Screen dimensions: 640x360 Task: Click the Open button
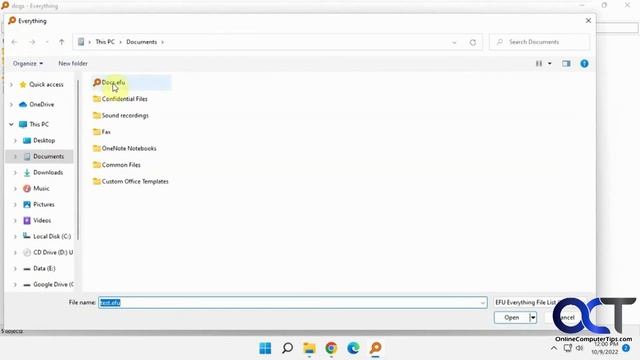pyautogui.click(x=511, y=318)
